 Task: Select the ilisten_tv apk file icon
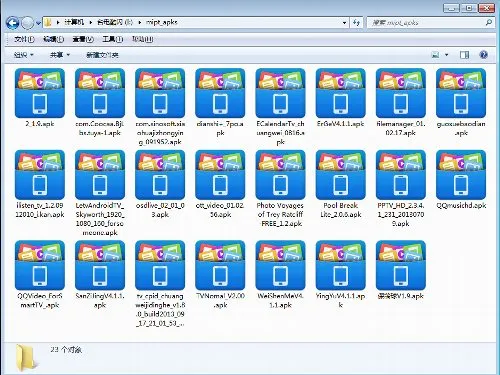[40, 175]
